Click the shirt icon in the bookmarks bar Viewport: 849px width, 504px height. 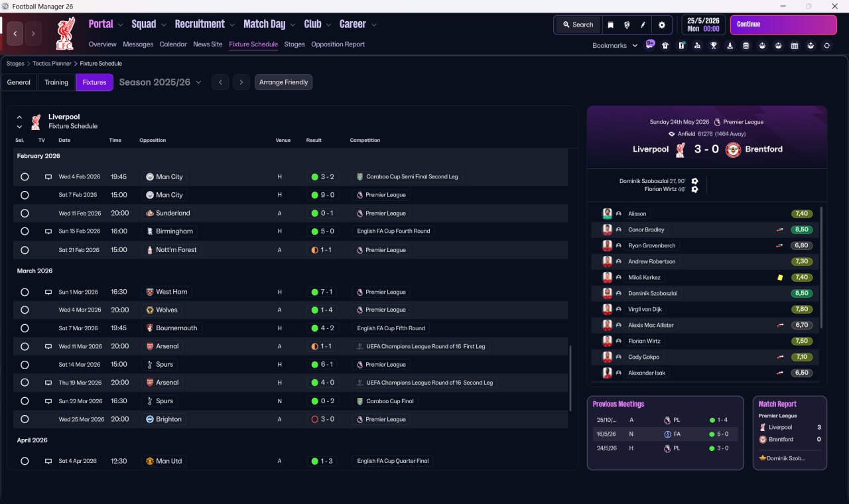pos(665,46)
